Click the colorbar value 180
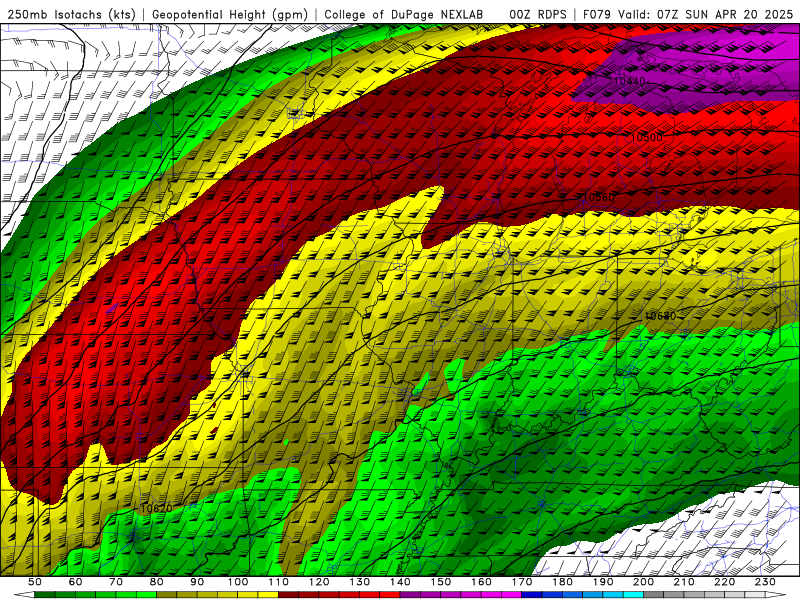Image resolution: width=800 pixels, height=600 pixels. tap(562, 582)
